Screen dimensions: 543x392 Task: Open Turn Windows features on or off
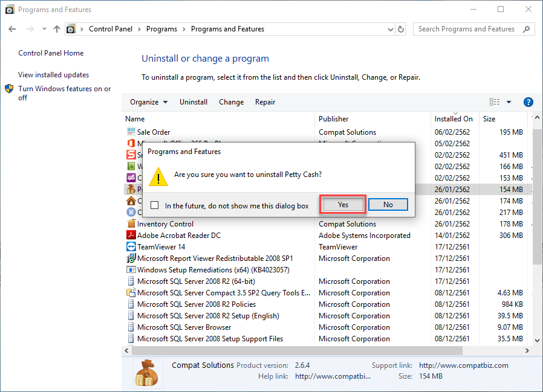(65, 93)
